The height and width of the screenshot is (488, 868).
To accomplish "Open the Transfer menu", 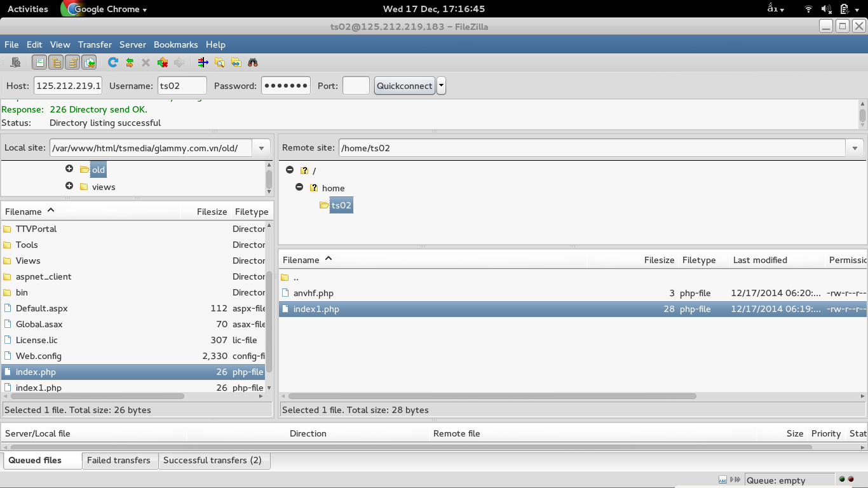I will click(x=95, y=44).
